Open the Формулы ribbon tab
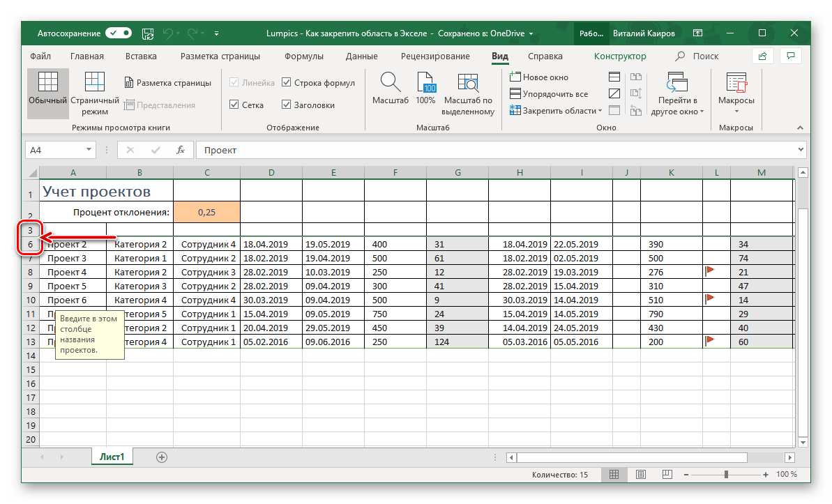Image resolution: width=832 pixels, height=504 pixels. [x=303, y=56]
